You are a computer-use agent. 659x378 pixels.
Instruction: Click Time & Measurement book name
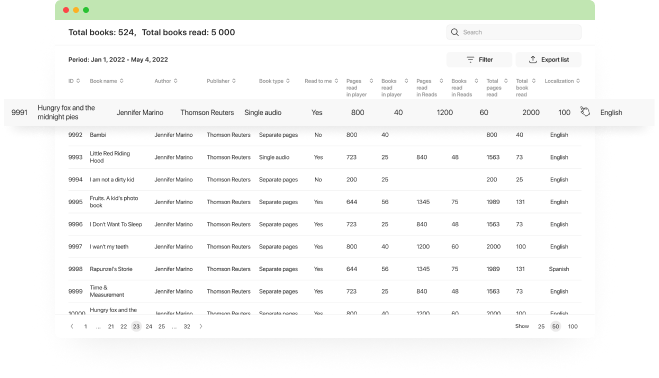[107, 291]
